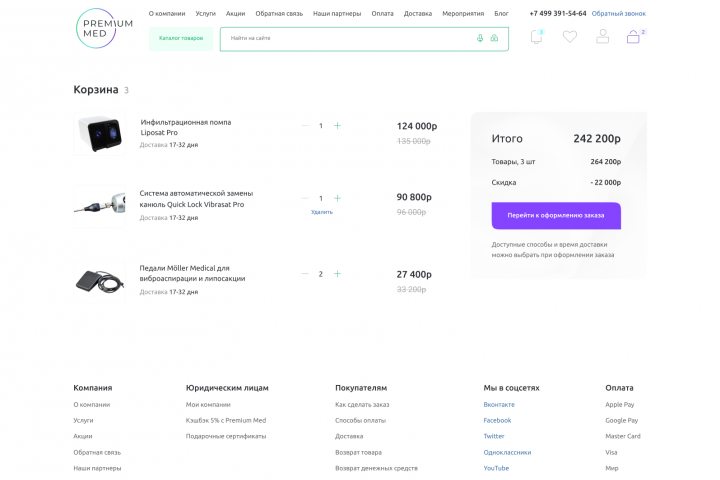
Task: Open notifications bell icon
Action: [537, 37]
